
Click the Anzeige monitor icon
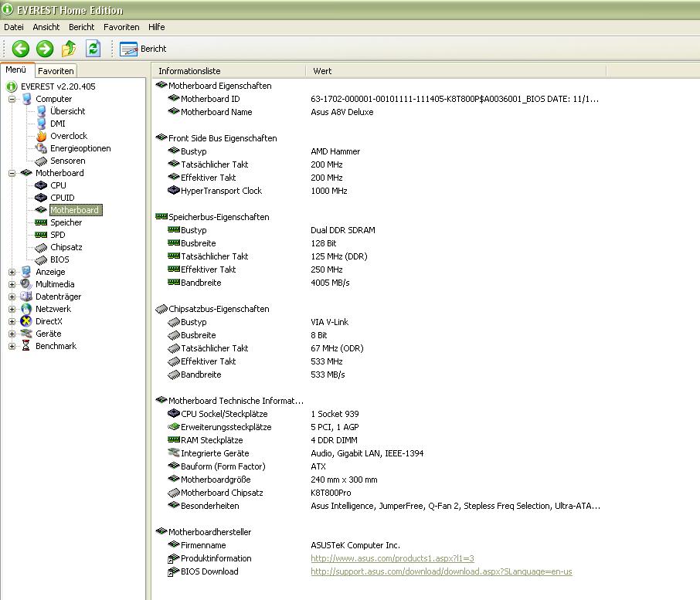pos(26,272)
